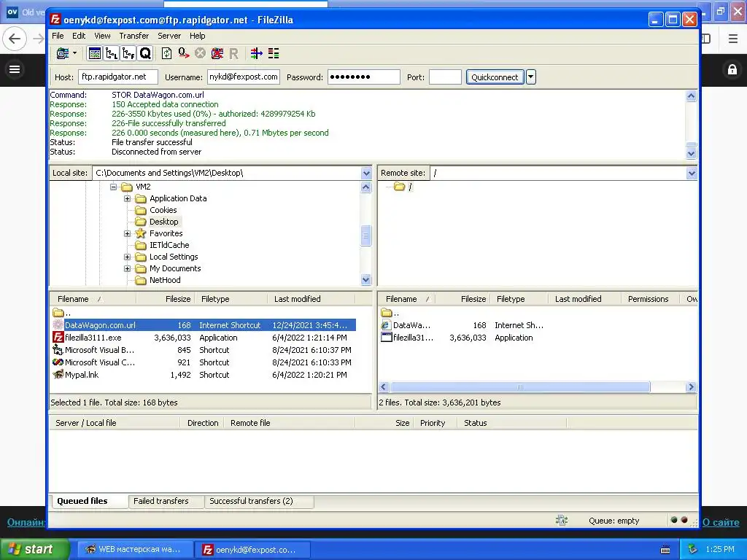Open Windows Start button
The image size is (747, 560).
coord(34,550)
